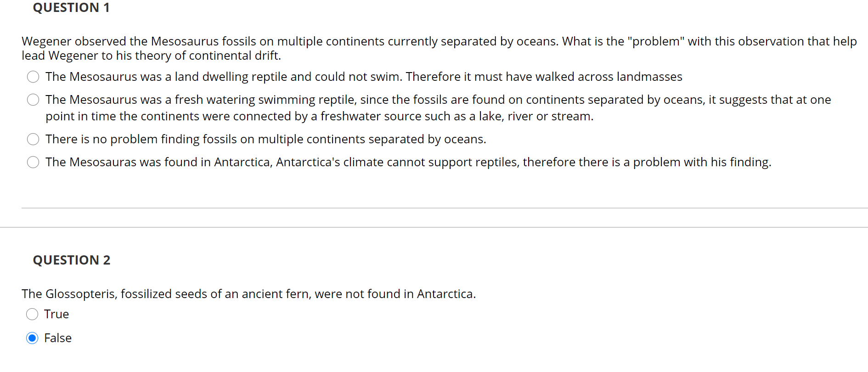Click the 'True' answer label text

(x=56, y=314)
